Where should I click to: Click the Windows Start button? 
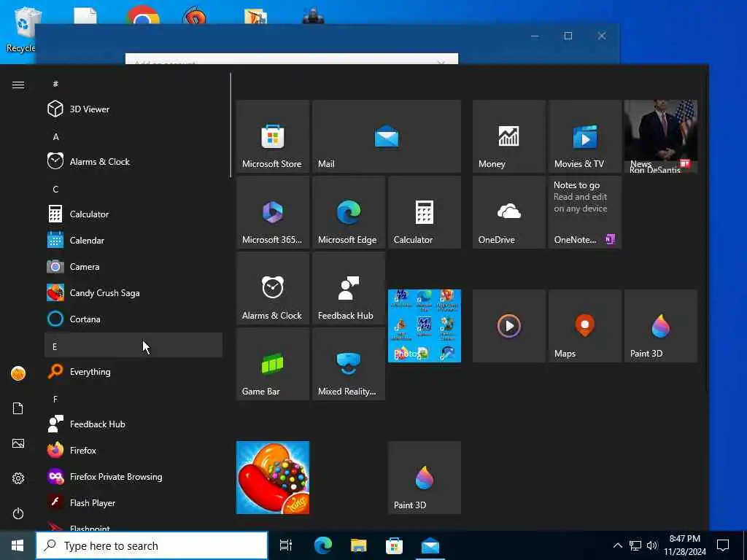tap(18, 545)
